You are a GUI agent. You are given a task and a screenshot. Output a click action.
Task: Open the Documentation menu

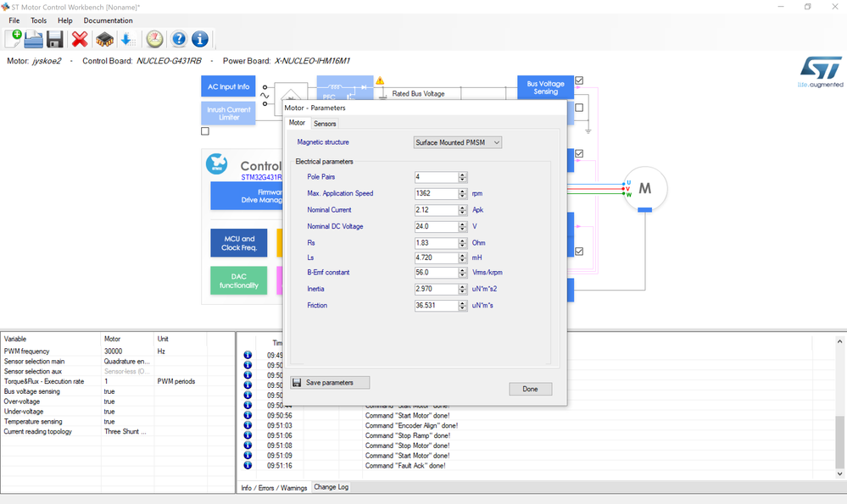108,20
